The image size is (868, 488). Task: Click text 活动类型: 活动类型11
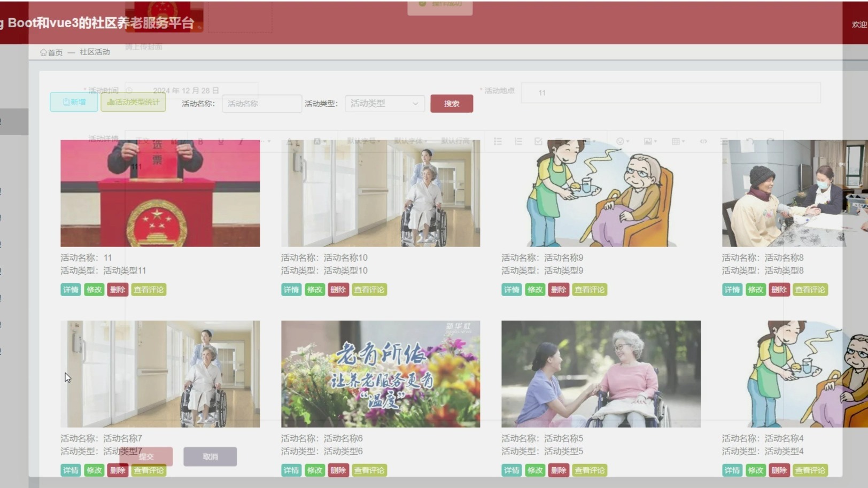pos(103,270)
